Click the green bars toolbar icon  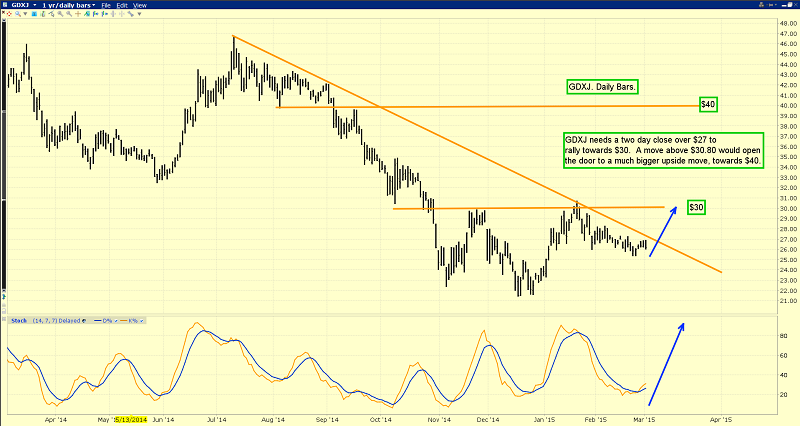(x=43, y=14)
